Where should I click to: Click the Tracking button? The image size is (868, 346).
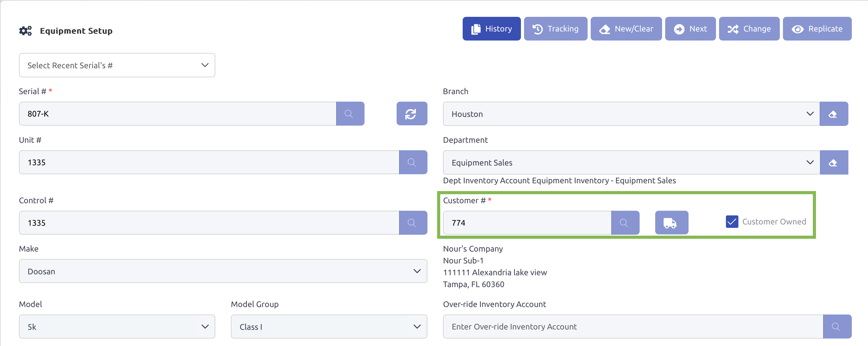point(555,29)
